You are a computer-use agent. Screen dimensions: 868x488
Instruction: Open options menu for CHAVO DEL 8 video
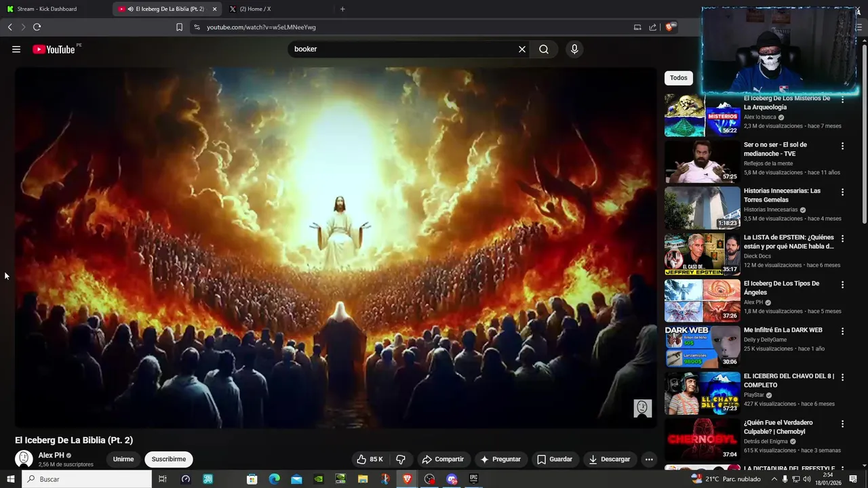pyautogui.click(x=843, y=378)
